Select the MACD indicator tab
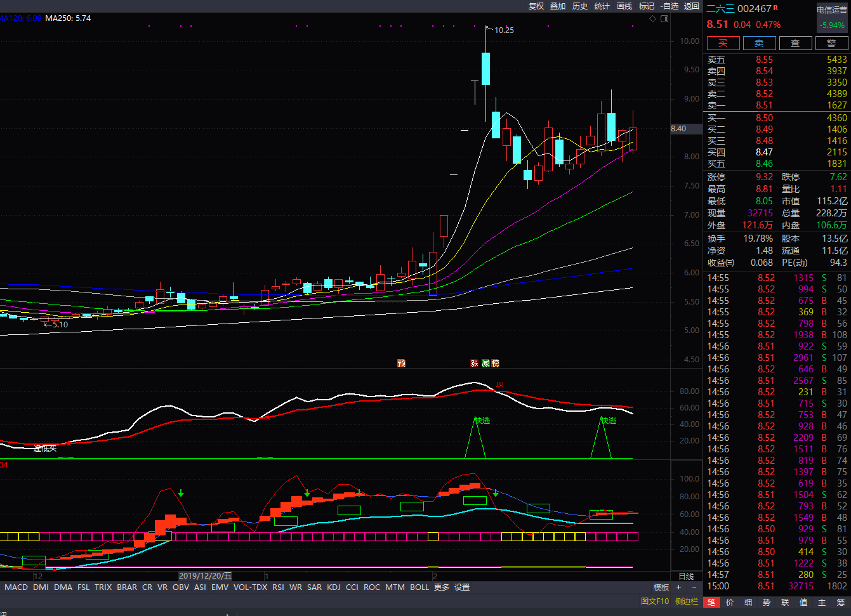Image resolution: width=851 pixels, height=616 pixels. [x=16, y=587]
